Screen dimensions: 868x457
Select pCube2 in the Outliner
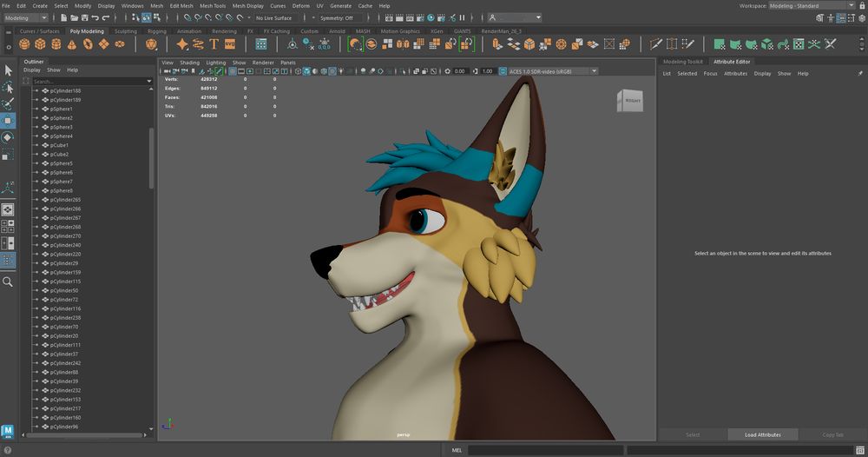coord(59,154)
